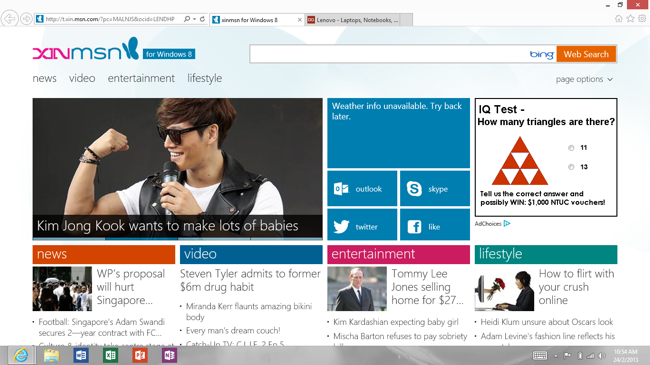
Task: Refresh the page with the reload icon
Action: [x=202, y=19]
